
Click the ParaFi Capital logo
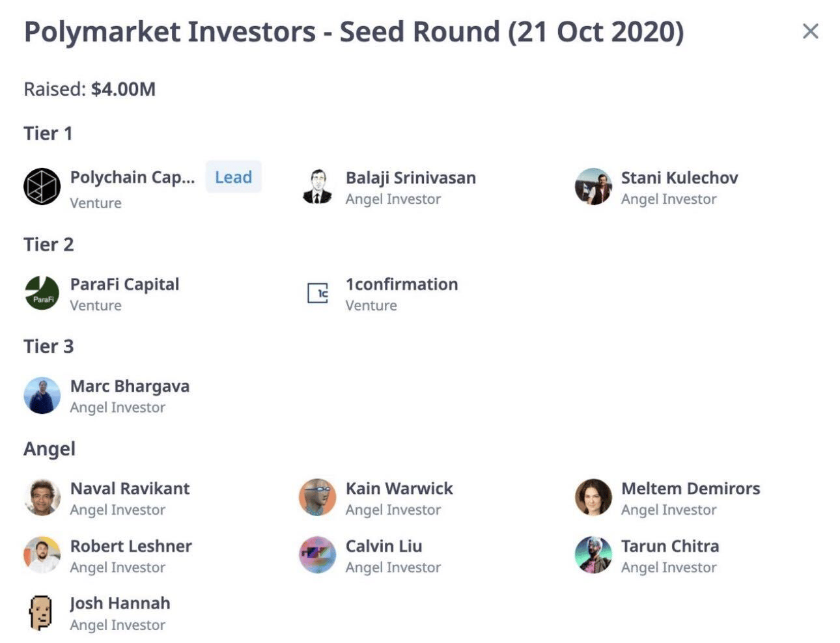coord(42,293)
